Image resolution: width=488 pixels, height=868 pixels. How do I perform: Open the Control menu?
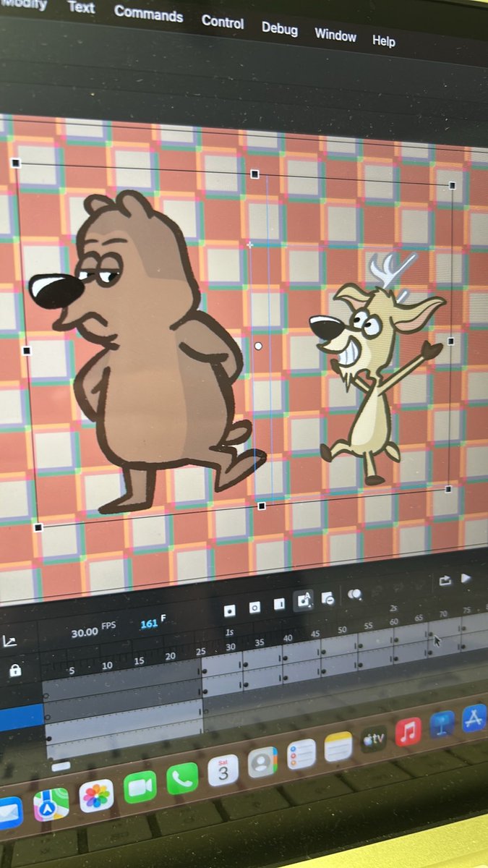(223, 22)
